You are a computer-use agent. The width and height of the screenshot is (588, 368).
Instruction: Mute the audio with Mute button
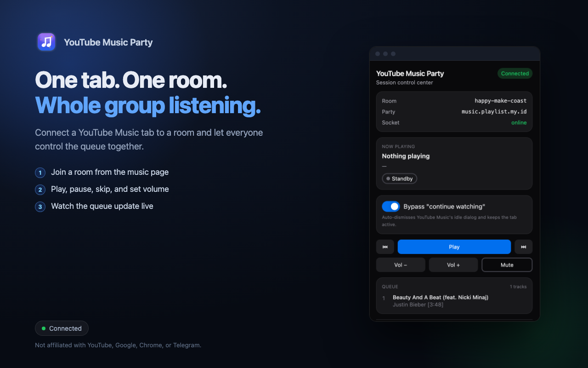507,265
